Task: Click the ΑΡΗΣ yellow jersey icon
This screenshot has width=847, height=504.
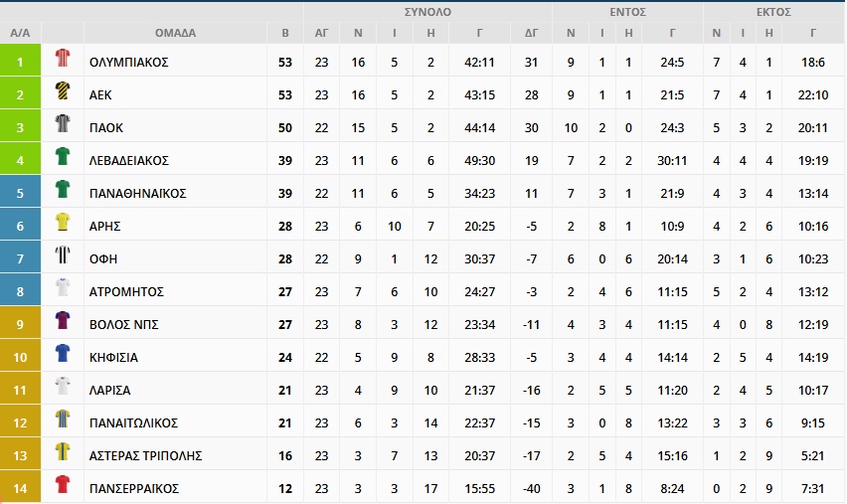Action: [x=63, y=222]
